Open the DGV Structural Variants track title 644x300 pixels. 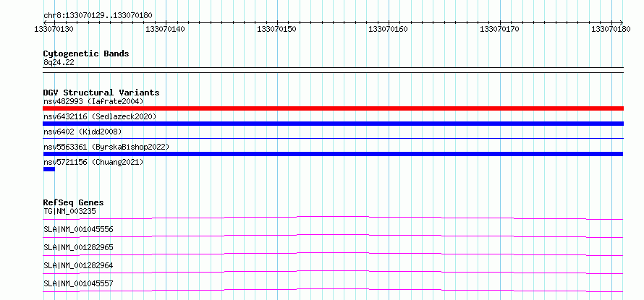pyautogui.click(x=101, y=93)
